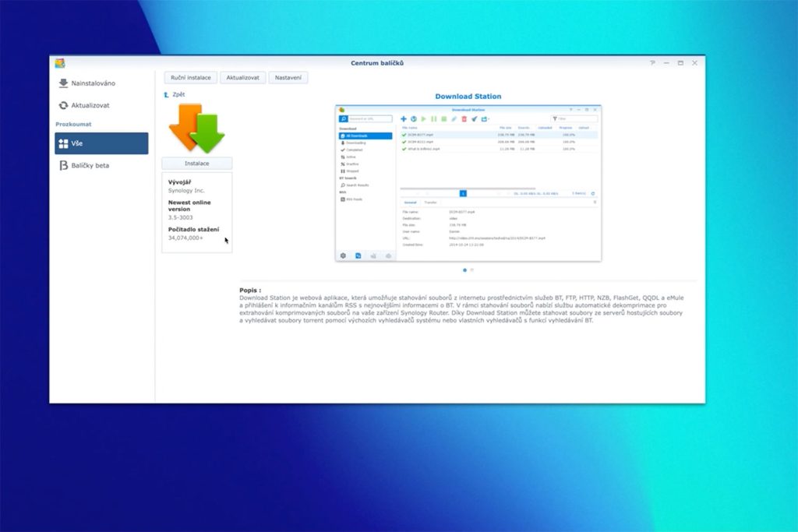Click the Download Station screenshot preview
798x532 pixels.
click(468, 184)
